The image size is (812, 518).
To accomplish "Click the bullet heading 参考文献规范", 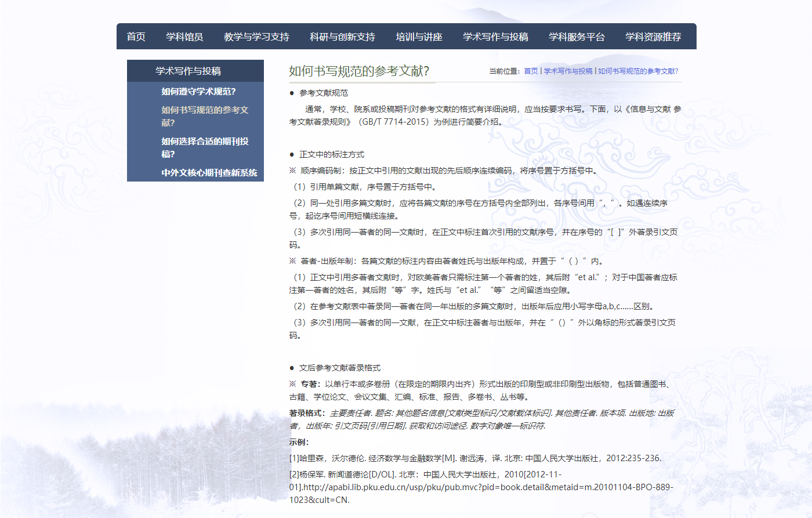I will click(324, 93).
